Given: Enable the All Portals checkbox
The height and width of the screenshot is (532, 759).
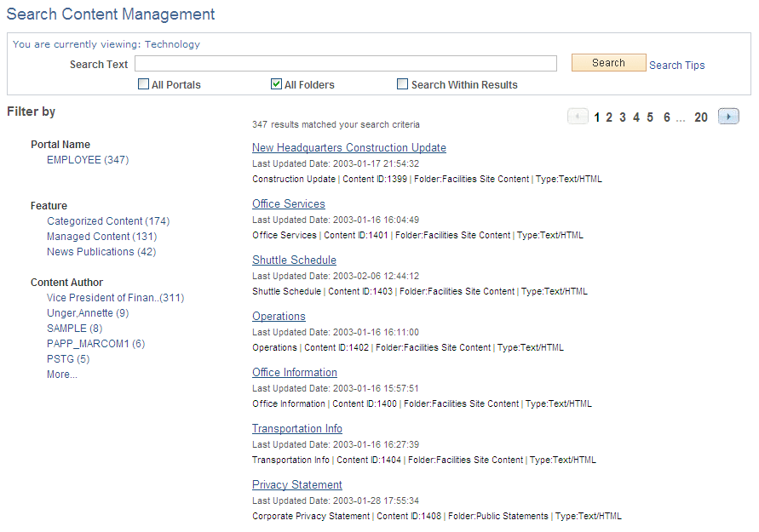Looking at the screenshot, I should [142, 83].
